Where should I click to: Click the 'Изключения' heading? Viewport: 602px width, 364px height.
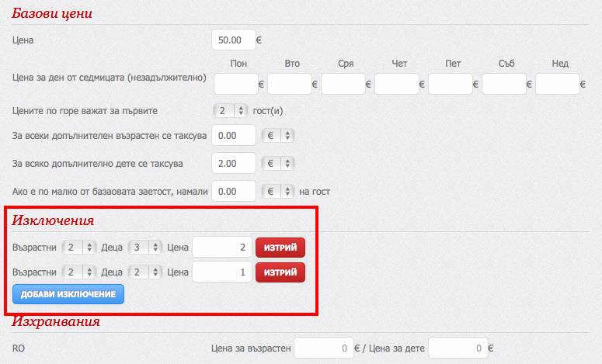pos(53,220)
